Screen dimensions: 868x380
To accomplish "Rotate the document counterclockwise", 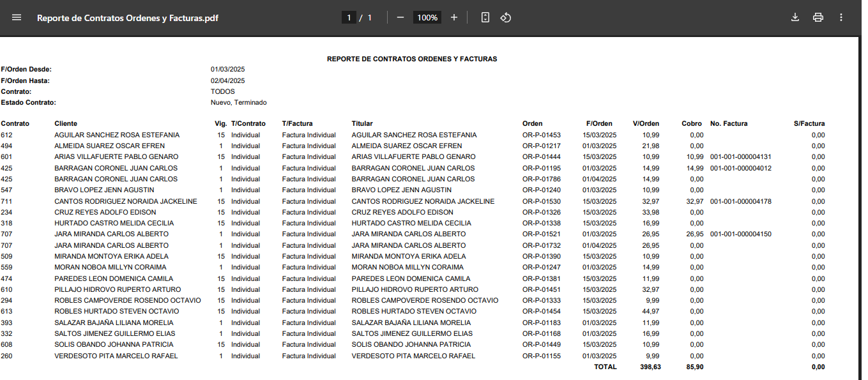I will click(x=506, y=18).
